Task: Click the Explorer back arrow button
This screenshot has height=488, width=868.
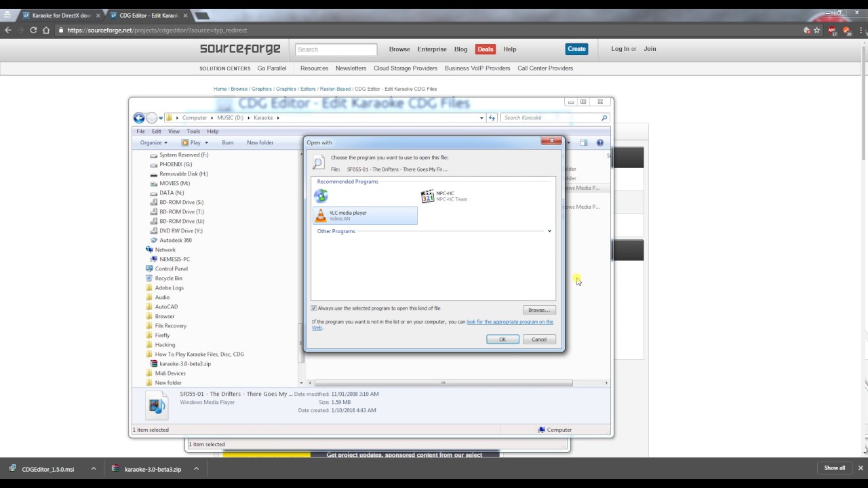Action: [x=139, y=118]
